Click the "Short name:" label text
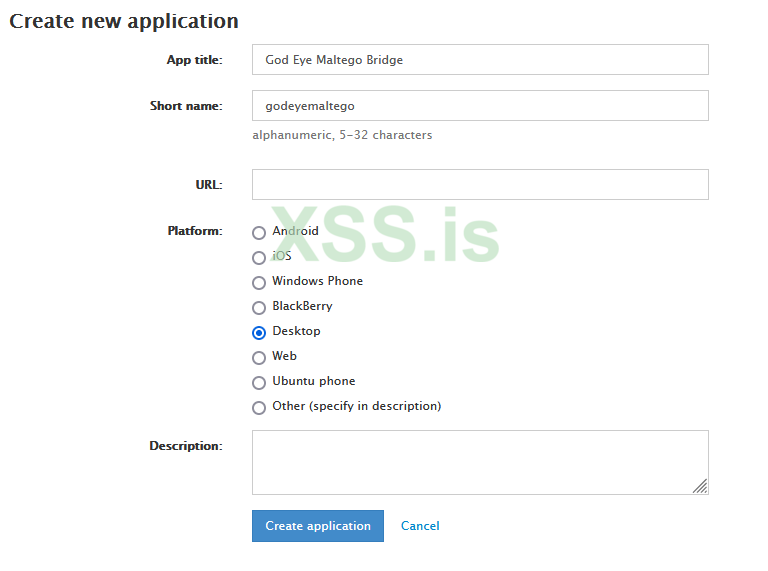Screen dimensions: 768x571 [x=186, y=106]
